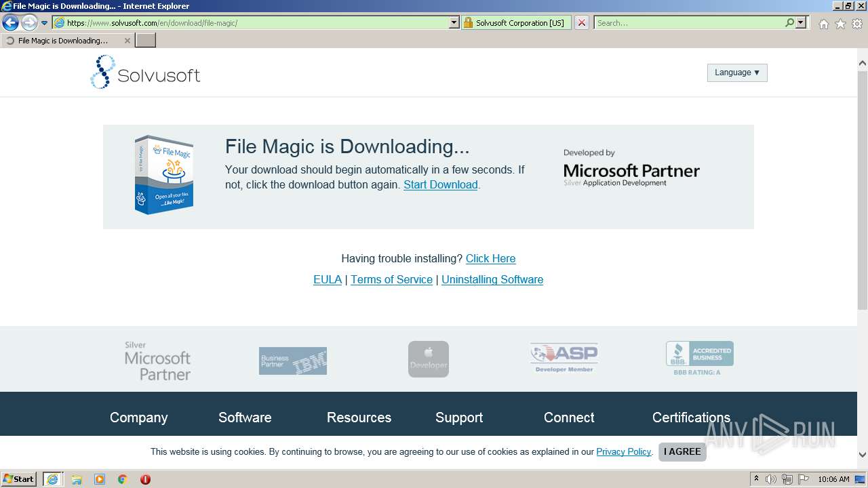Image resolution: width=868 pixels, height=488 pixels.
Task: Open the Privacy Policy link
Action: click(x=623, y=451)
